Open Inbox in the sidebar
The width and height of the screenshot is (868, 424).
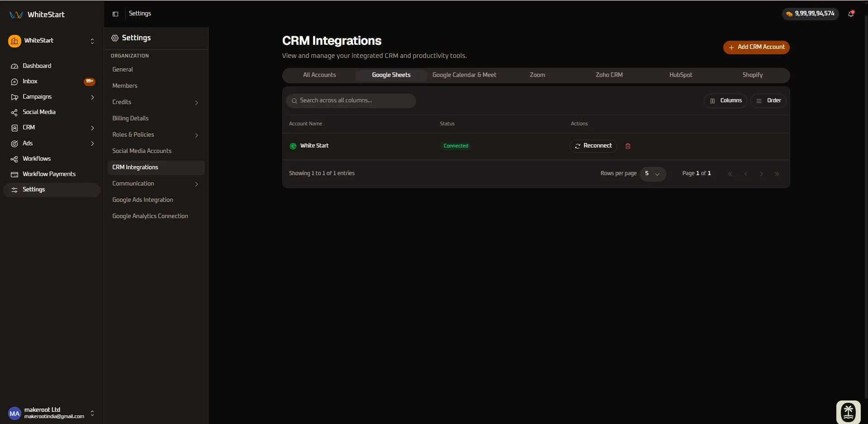coord(52,81)
